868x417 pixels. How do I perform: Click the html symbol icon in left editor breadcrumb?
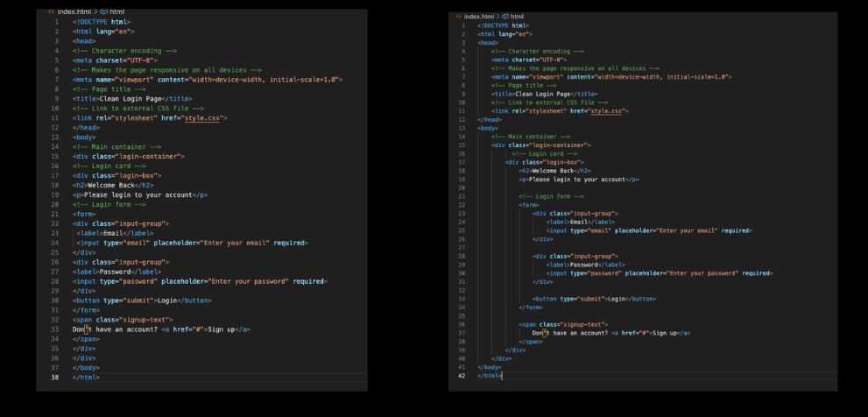[x=103, y=11]
